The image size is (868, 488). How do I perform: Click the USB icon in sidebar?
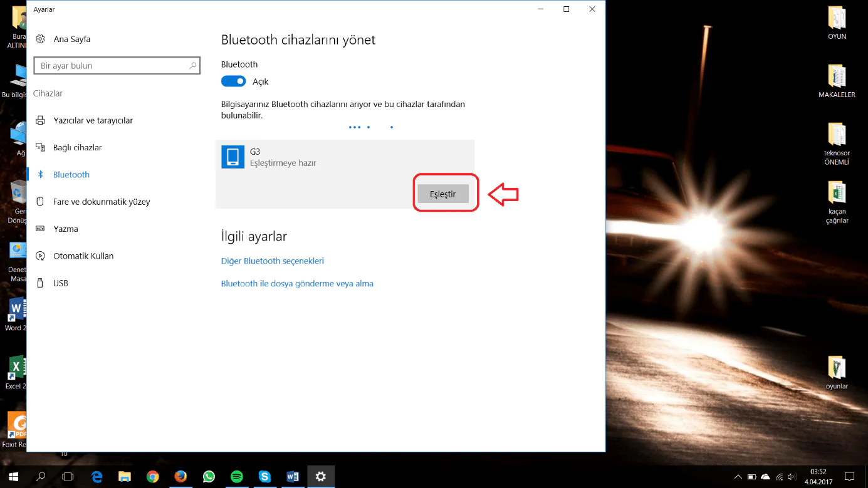[41, 283]
